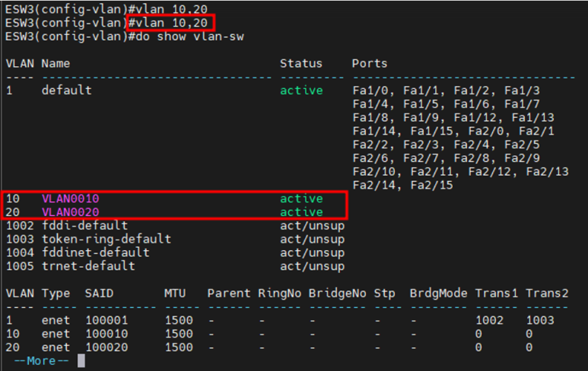The width and height of the screenshot is (588, 371).
Task: Click VLAN ID 1005 in the list
Action: click(x=20, y=266)
